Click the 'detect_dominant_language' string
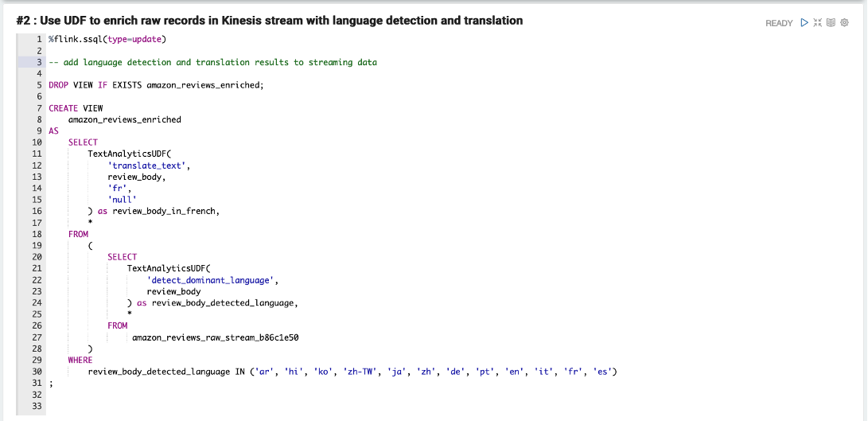868x421 pixels. [210, 280]
